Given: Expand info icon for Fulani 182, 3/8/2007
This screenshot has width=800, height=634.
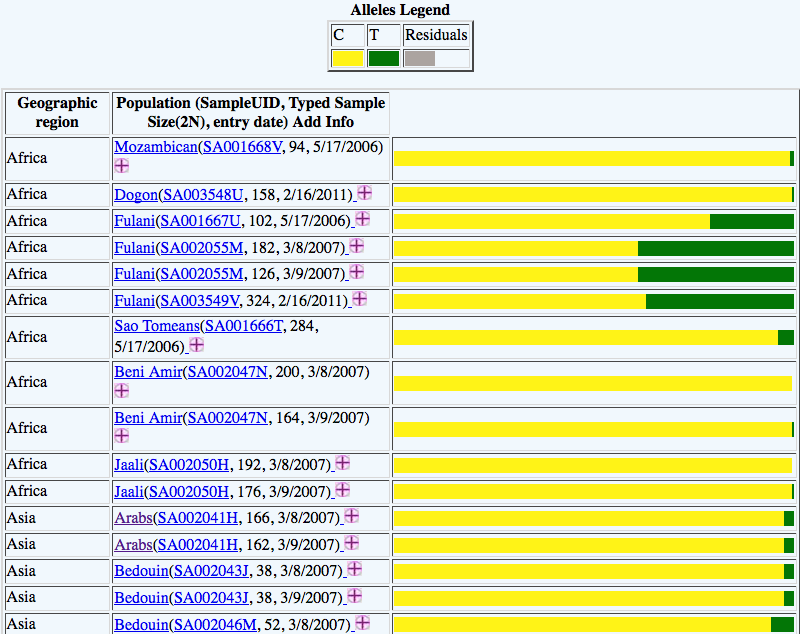Looking at the screenshot, I should [x=357, y=246].
